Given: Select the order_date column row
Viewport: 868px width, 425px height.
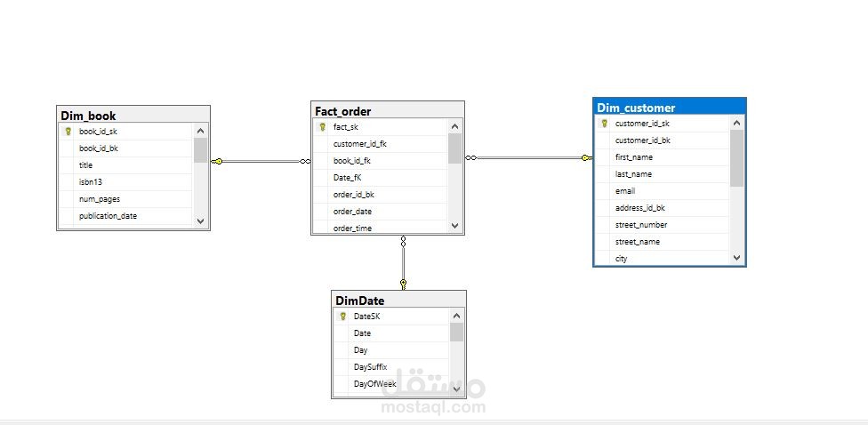Looking at the screenshot, I should [x=380, y=212].
